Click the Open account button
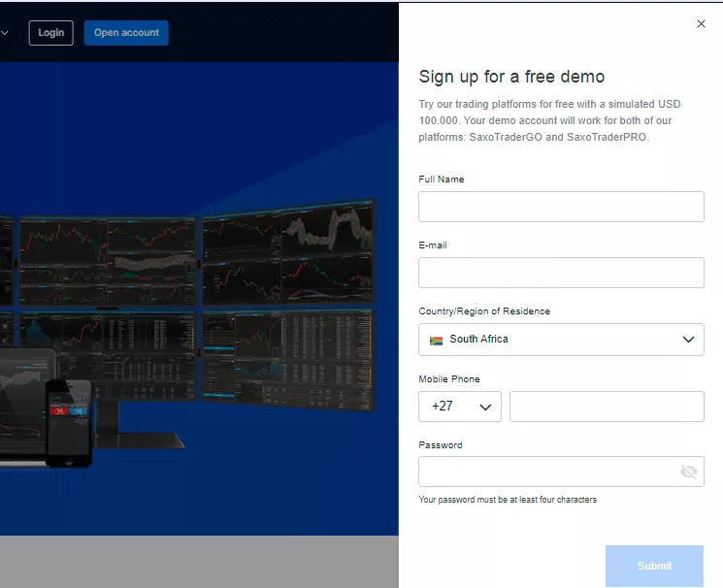Viewport: 723px width, 588px height. [x=126, y=33]
